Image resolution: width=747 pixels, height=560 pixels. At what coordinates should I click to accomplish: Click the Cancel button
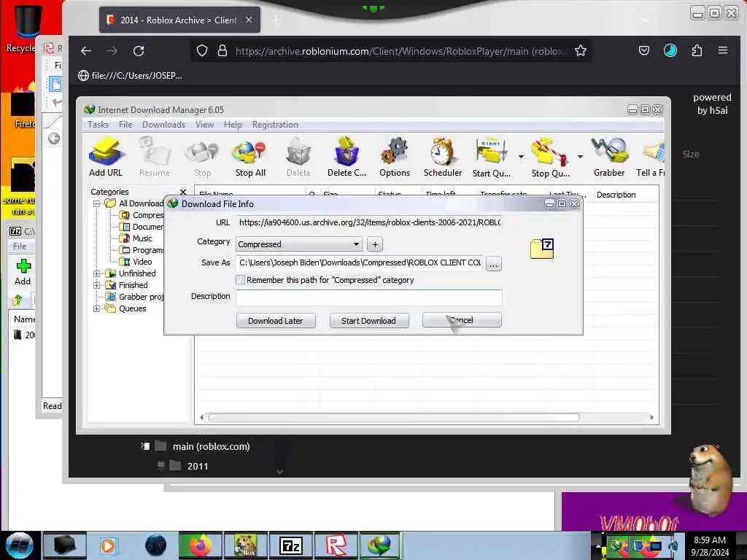[462, 320]
